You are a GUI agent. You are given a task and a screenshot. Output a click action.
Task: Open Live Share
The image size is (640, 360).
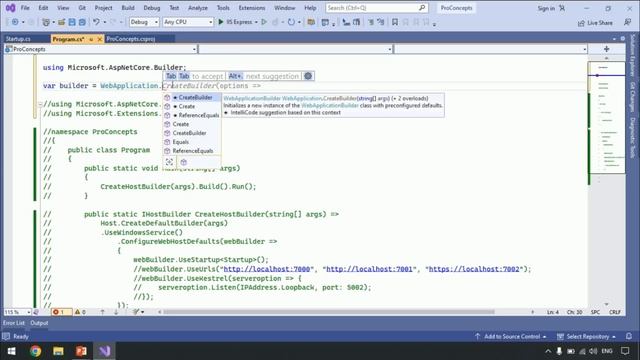pos(595,23)
